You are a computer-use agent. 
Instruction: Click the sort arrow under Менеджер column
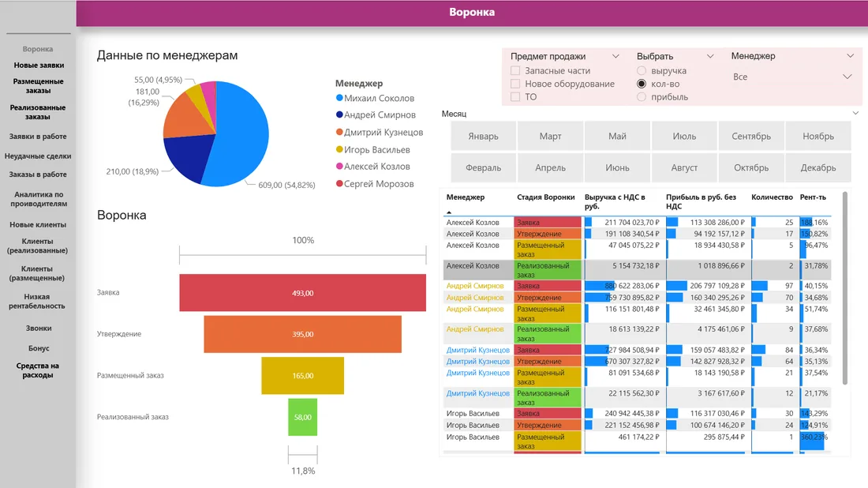click(449, 212)
